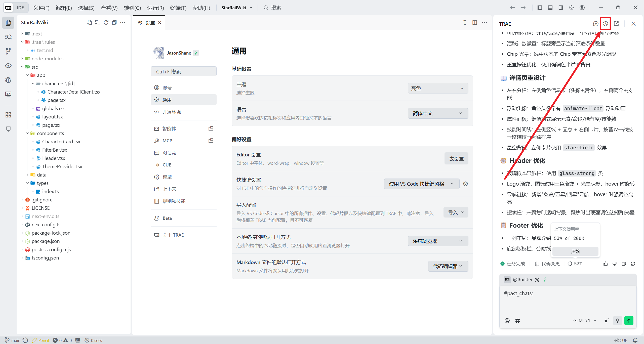Open the language dropdown showing 简体中文

point(438,113)
